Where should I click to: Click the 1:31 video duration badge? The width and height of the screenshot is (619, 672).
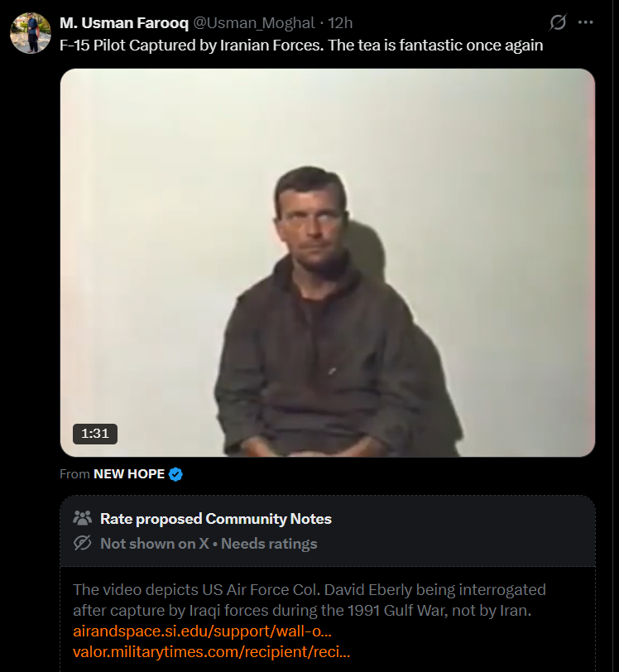coord(94,434)
